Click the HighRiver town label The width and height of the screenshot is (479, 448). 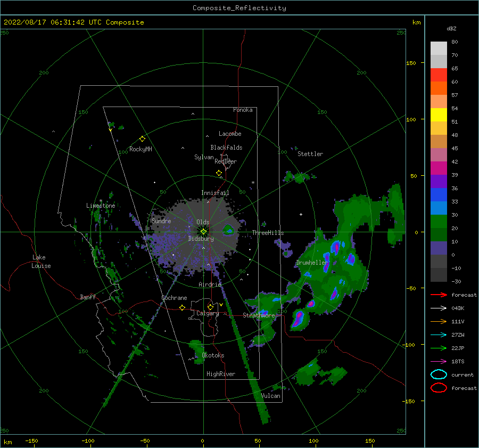(x=221, y=374)
